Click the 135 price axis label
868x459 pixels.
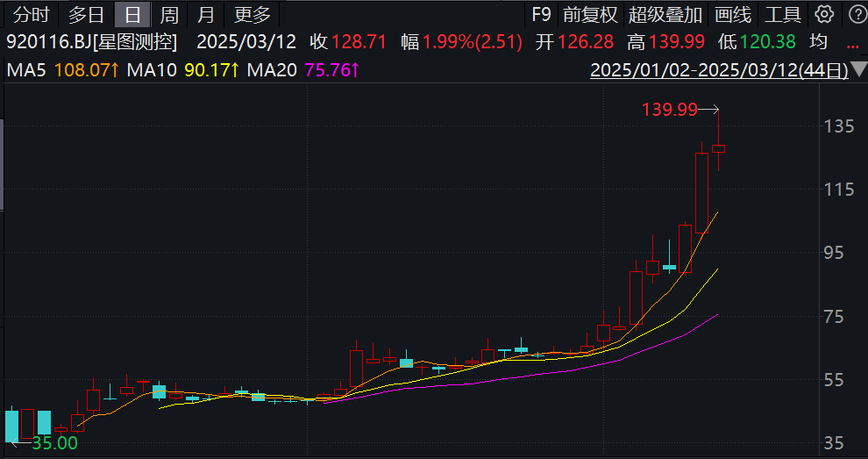coord(839,126)
